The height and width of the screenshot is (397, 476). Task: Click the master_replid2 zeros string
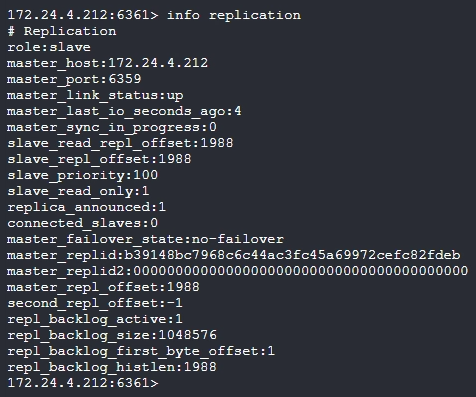click(301, 271)
